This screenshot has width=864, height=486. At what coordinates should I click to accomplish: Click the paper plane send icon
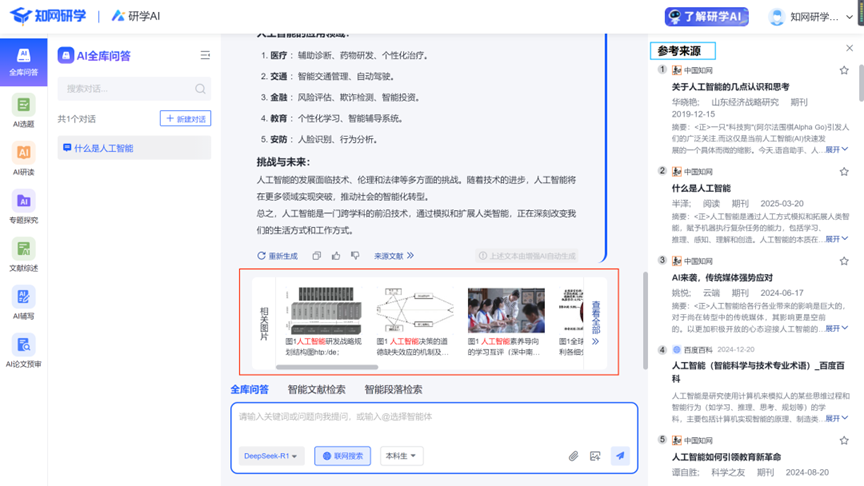[x=620, y=456]
